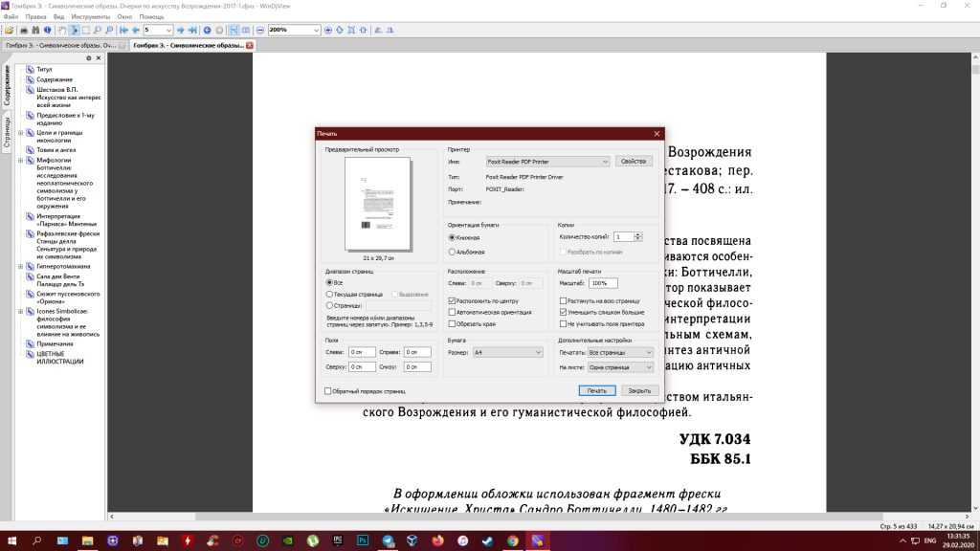Check Растянуть на всю страницу option
This screenshot has height=551, width=980.
pyautogui.click(x=563, y=301)
